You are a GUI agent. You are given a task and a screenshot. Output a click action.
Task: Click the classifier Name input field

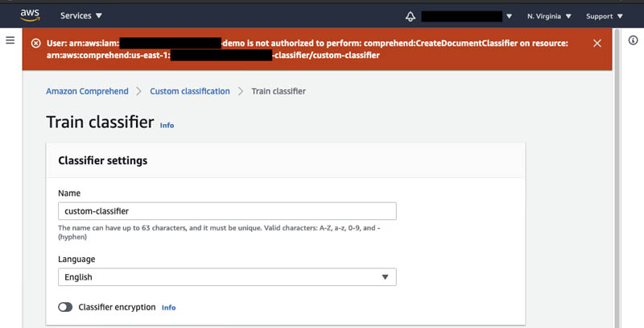(x=227, y=211)
